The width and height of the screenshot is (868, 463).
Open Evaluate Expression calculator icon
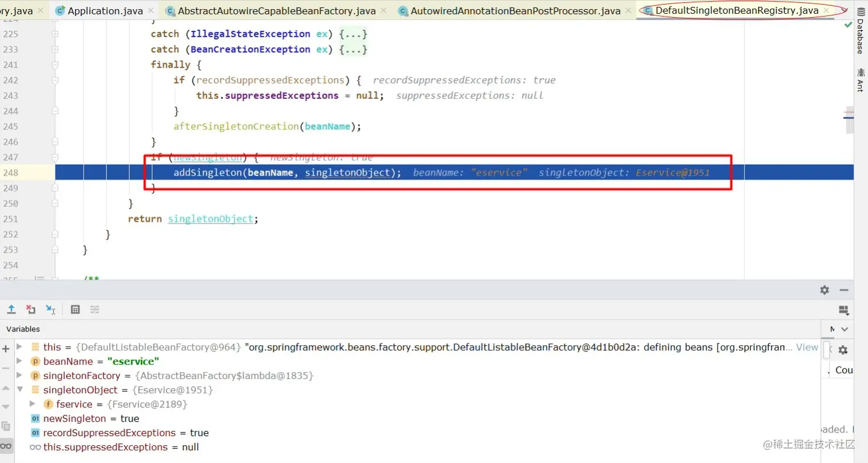point(75,309)
